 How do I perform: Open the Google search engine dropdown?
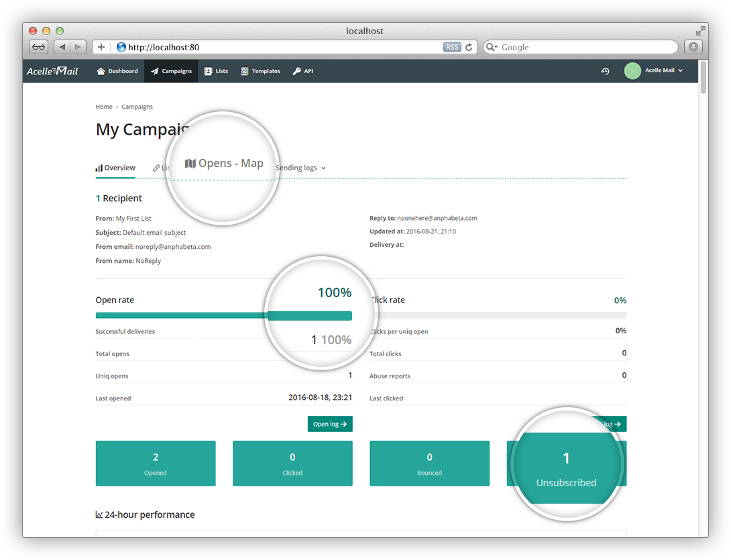491,47
